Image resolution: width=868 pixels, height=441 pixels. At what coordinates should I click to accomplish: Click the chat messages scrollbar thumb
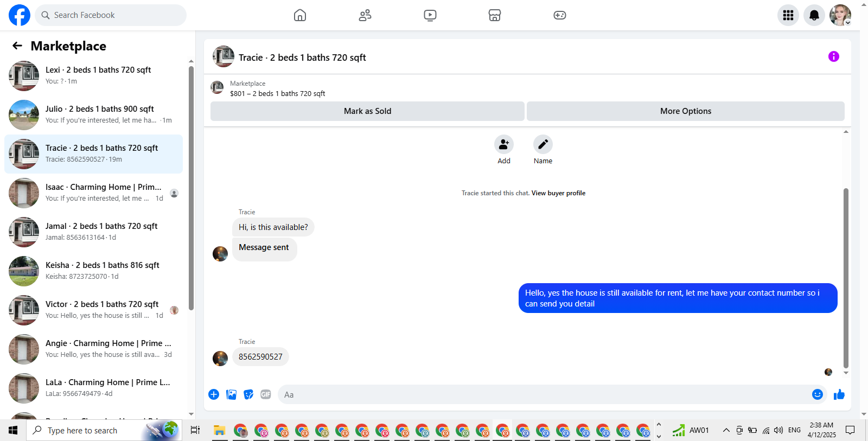click(846, 278)
